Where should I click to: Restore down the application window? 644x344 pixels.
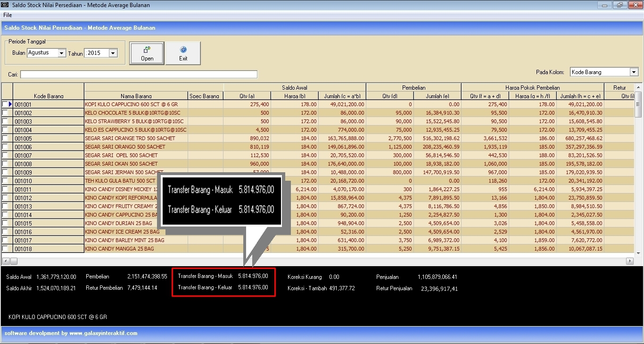coord(620,5)
